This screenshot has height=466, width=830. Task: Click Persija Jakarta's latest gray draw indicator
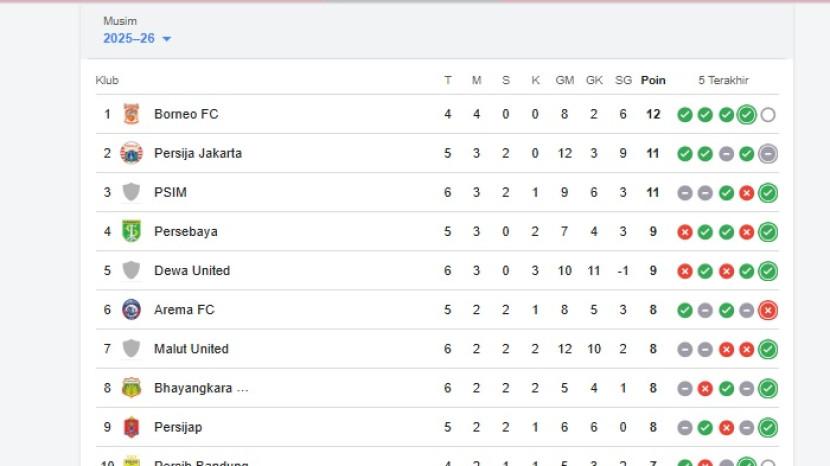tap(768, 154)
